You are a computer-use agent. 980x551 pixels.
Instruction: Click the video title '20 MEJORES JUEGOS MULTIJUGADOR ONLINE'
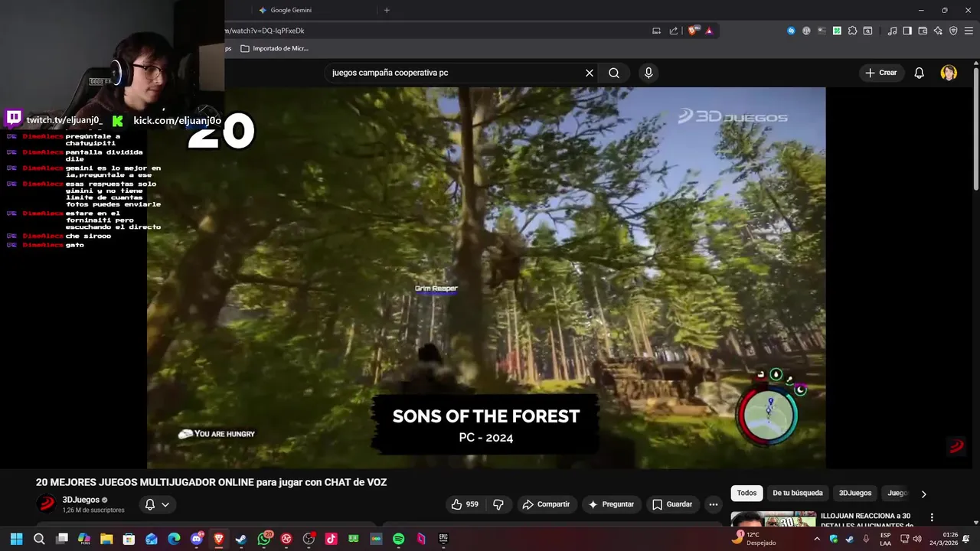(x=211, y=482)
